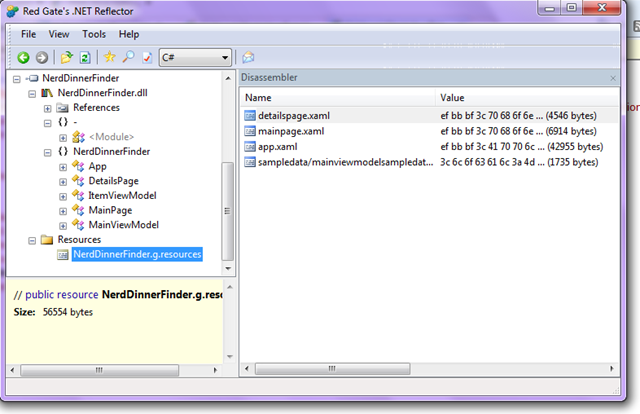
Task: Collapse the NerdDinnerFinder.dll node
Action: pos(32,94)
